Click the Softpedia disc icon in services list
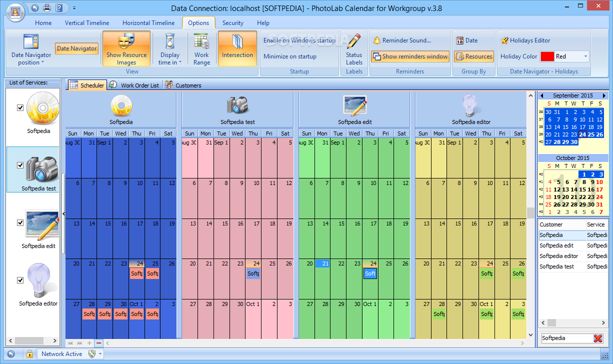Screen dimensions: 613x364 [x=42, y=109]
